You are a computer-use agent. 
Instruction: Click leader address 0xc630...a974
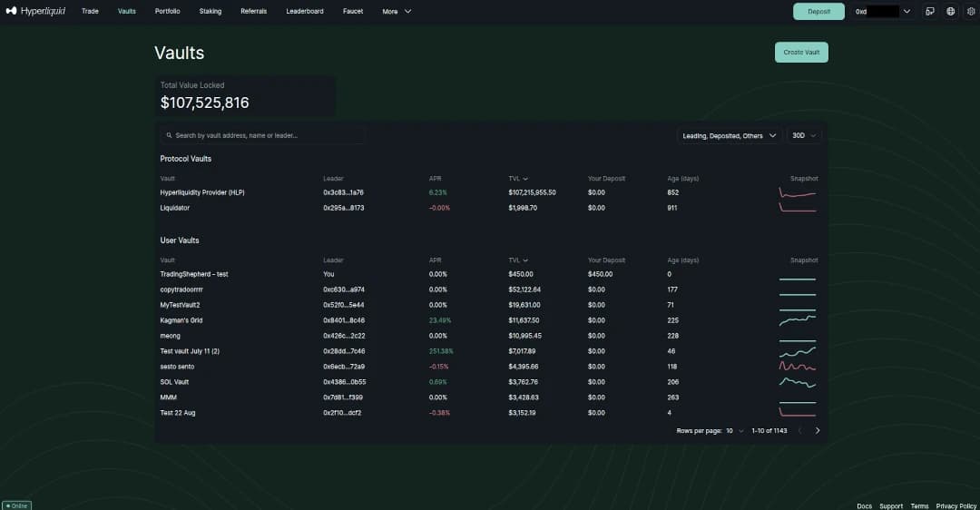pos(344,289)
